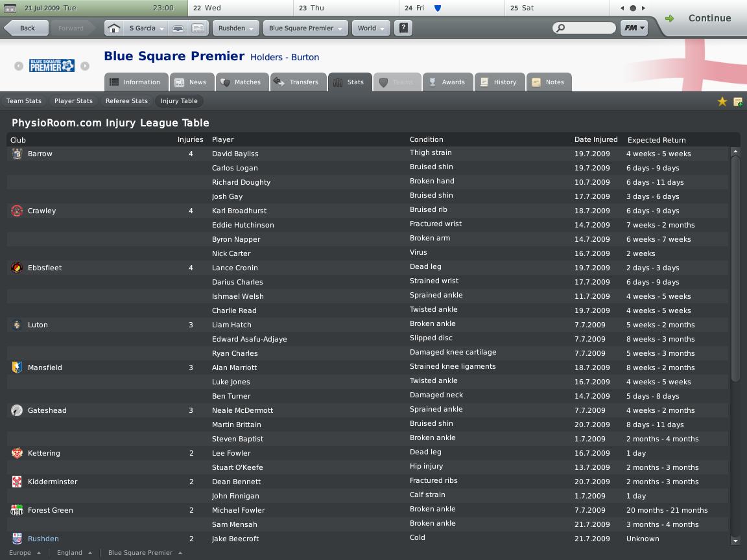This screenshot has width=747, height=560.
Task: Open the Awards tab
Action: pos(447,82)
